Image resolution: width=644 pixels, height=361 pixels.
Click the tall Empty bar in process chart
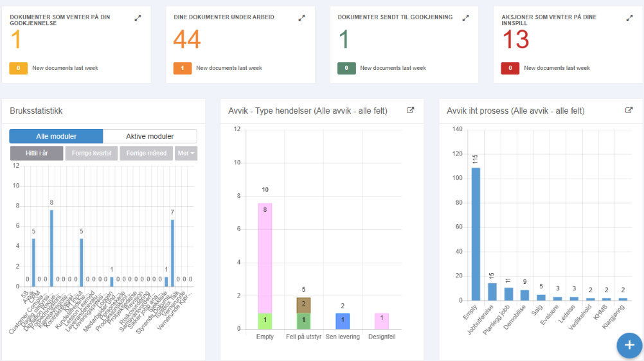[476, 234]
